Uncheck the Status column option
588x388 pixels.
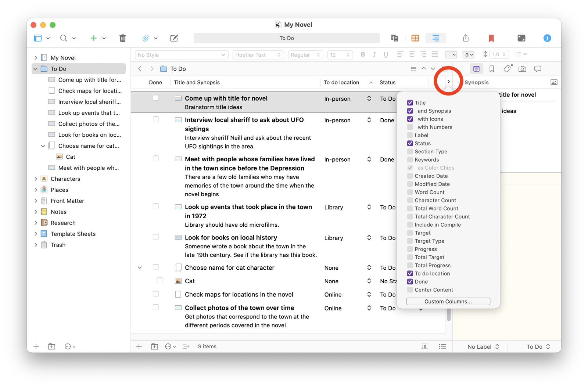410,143
